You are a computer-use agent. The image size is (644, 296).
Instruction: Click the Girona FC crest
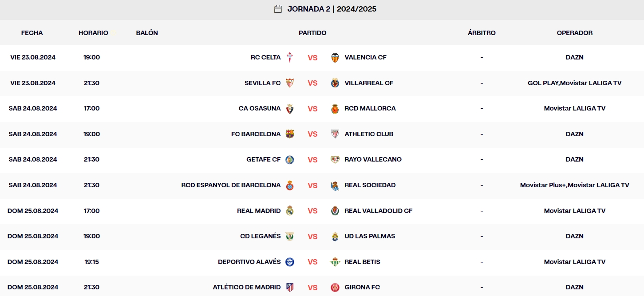(335, 287)
